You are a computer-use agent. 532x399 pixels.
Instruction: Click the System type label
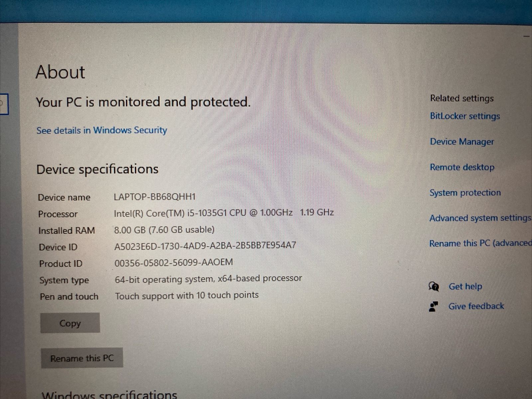pyautogui.click(x=64, y=280)
